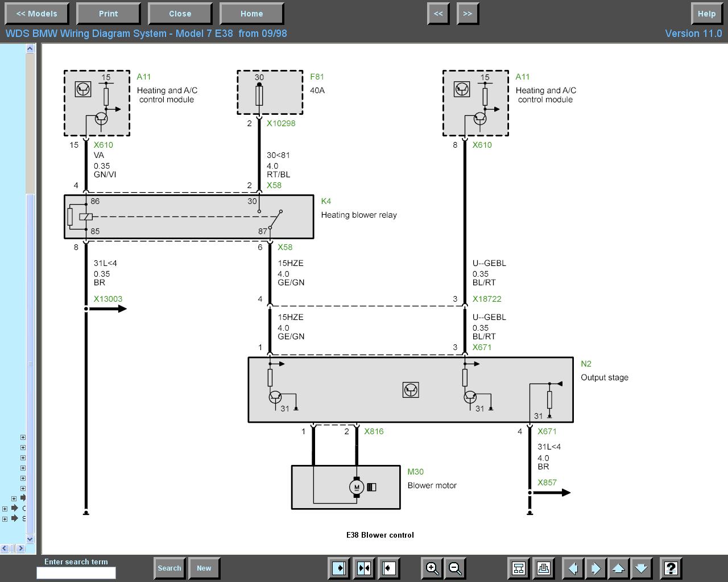The height and width of the screenshot is (582, 728).
Task: Click the previous page '<<' button
Action: click(438, 14)
